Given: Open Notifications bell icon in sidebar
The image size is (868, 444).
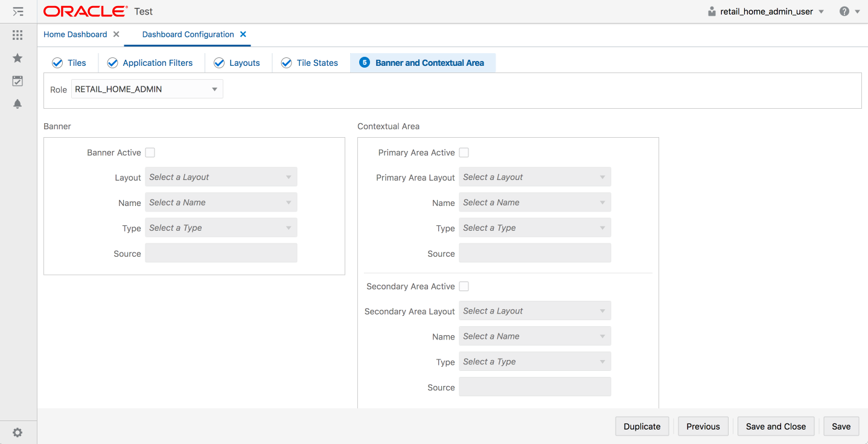Looking at the screenshot, I should pos(18,104).
